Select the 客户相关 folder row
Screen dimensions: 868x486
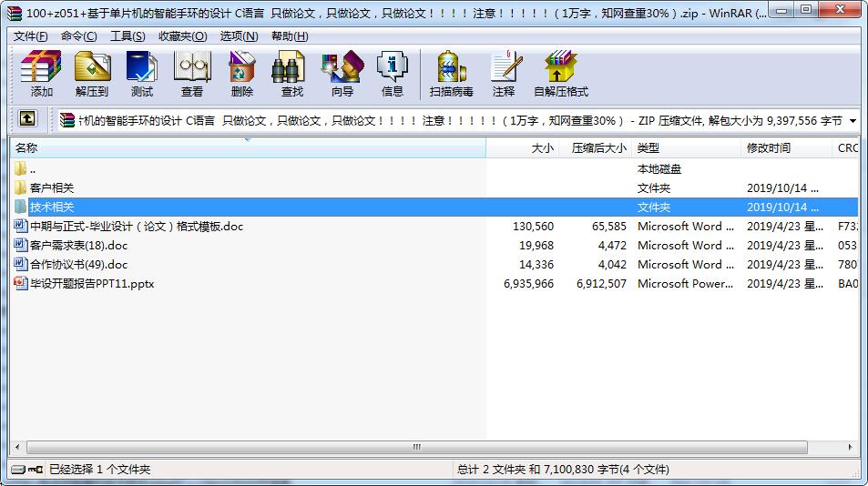pos(434,187)
